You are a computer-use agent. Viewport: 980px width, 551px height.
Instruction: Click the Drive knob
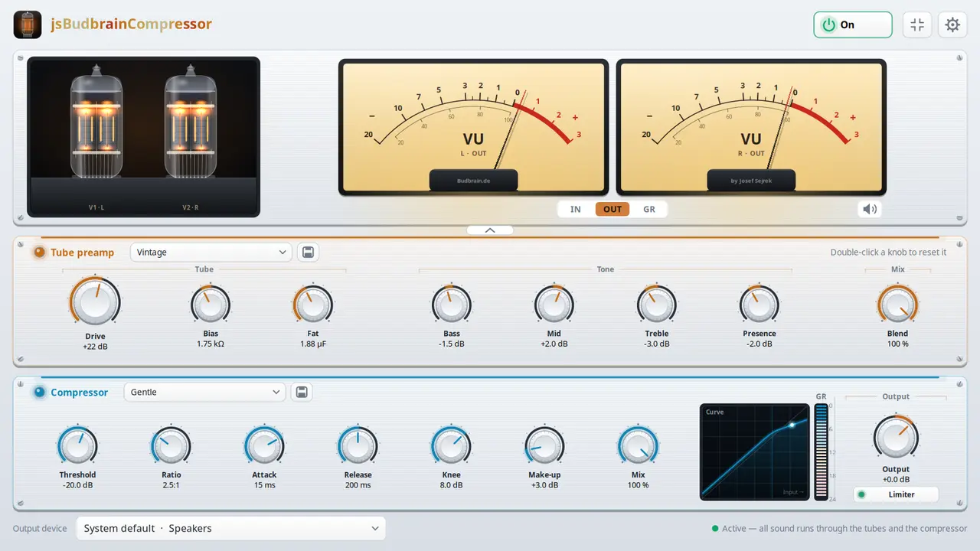tap(95, 302)
